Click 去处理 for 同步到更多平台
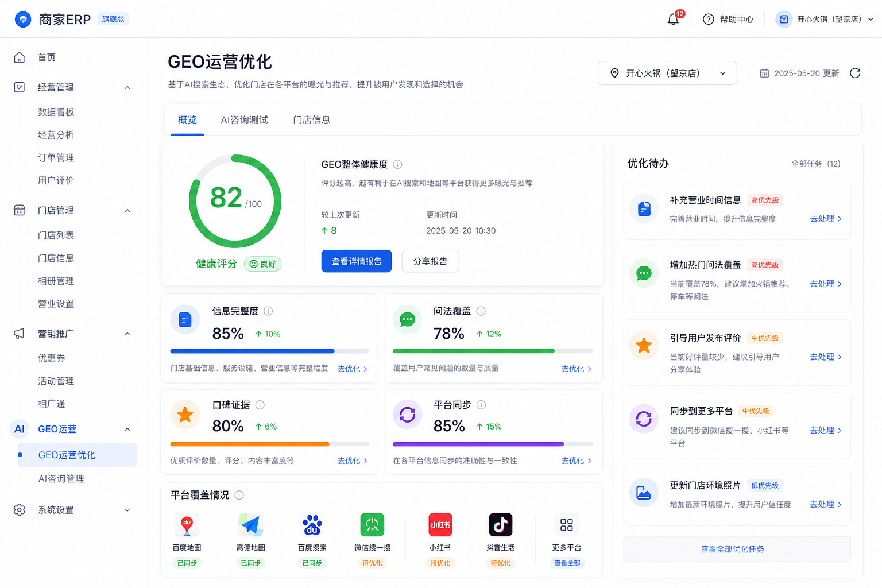This screenshot has height=588, width=882. coord(826,430)
